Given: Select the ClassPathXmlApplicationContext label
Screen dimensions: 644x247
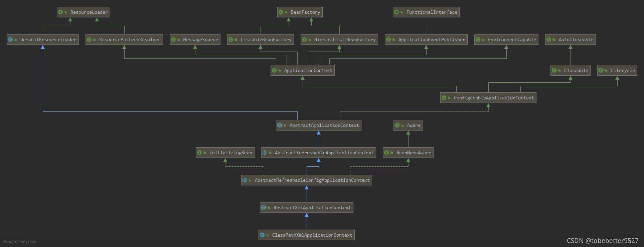Looking at the screenshot, I should pyautogui.click(x=312, y=235).
